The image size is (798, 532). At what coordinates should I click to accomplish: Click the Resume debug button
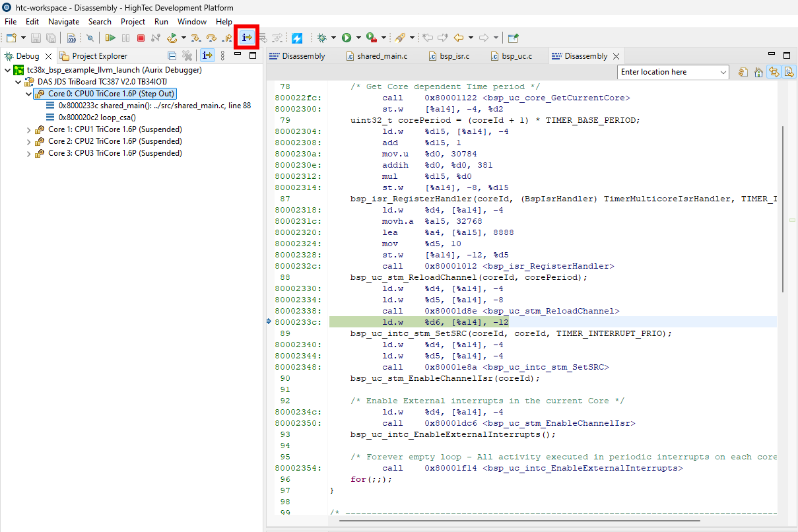[x=111, y=38]
